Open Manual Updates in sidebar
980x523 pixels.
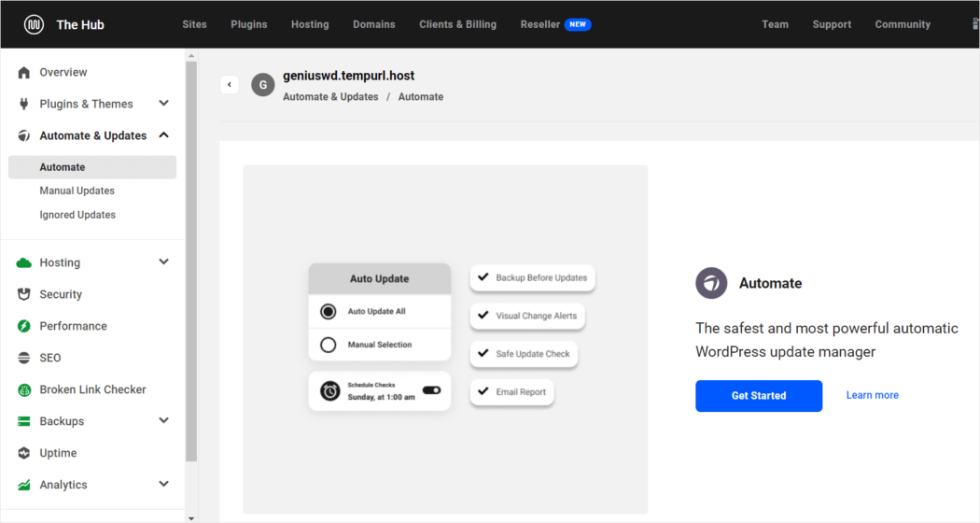[x=77, y=191]
